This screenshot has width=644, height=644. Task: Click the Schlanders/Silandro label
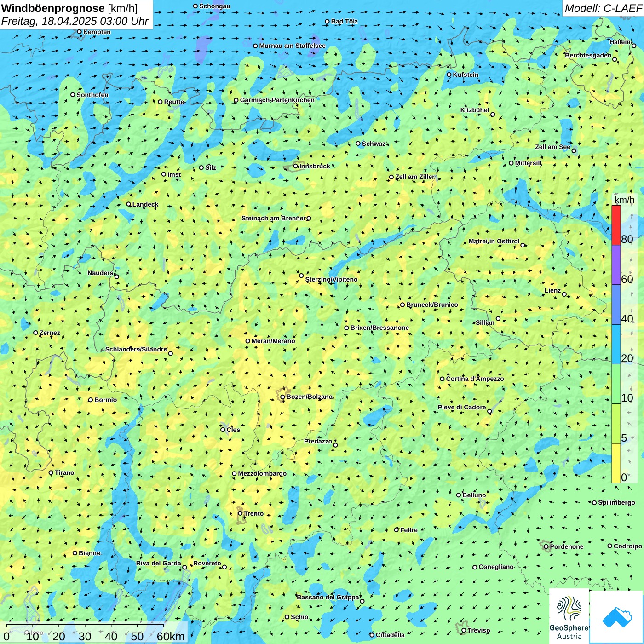136,349
